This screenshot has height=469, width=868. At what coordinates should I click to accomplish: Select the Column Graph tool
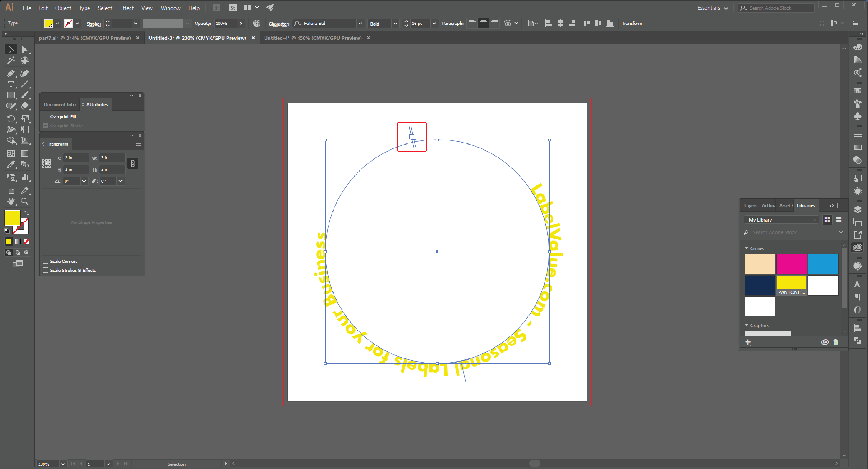25,177
